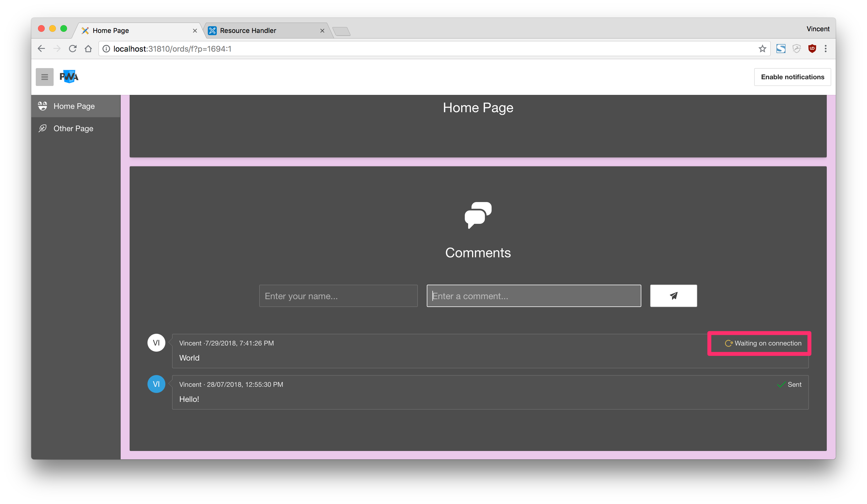Bookmark page with star icon
Viewport: 867px width, 504px height.
coord(762,49)
